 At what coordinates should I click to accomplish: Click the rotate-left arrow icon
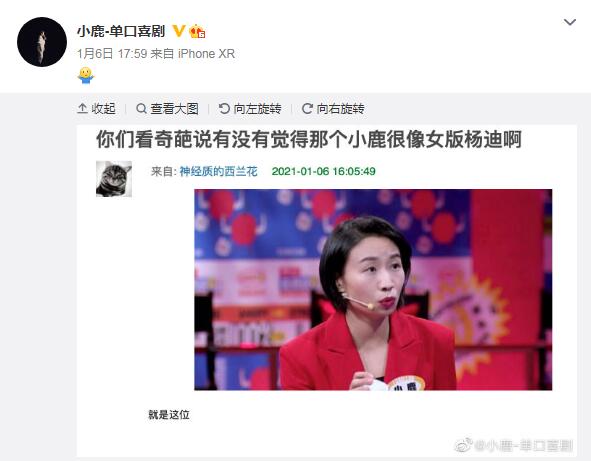point(224,109)
